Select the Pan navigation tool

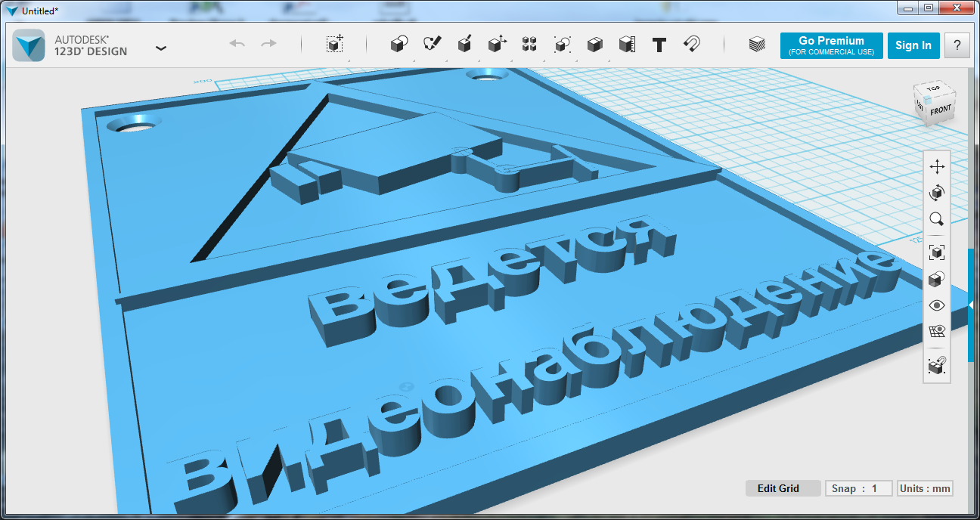click(x=937, y=166)
